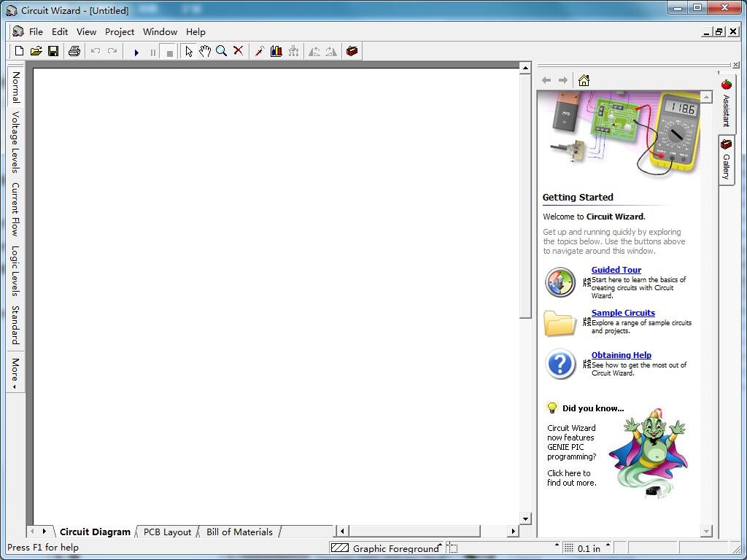
Task: Click the rotate left icon
Action: coord(314,51)
